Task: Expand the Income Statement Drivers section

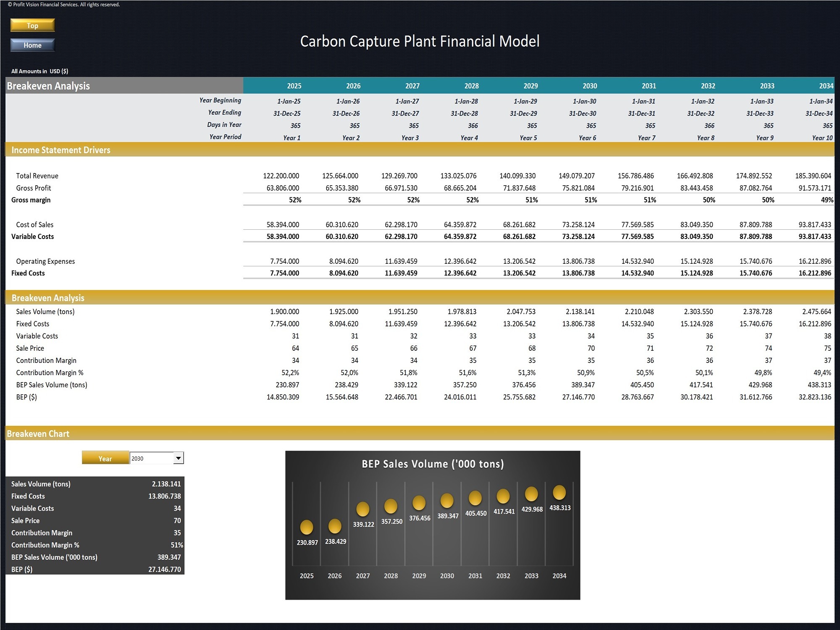Action: coord(68,150)
